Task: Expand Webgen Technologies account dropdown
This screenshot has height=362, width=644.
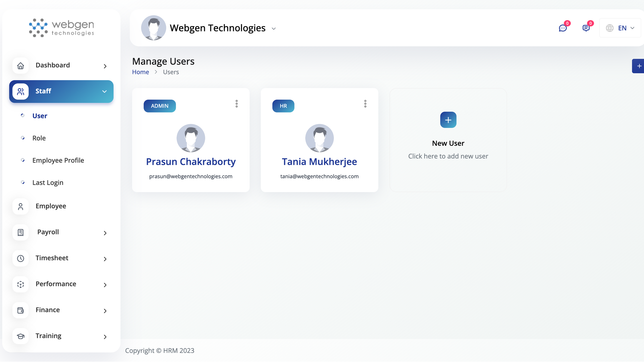Action: pos(274,29)
